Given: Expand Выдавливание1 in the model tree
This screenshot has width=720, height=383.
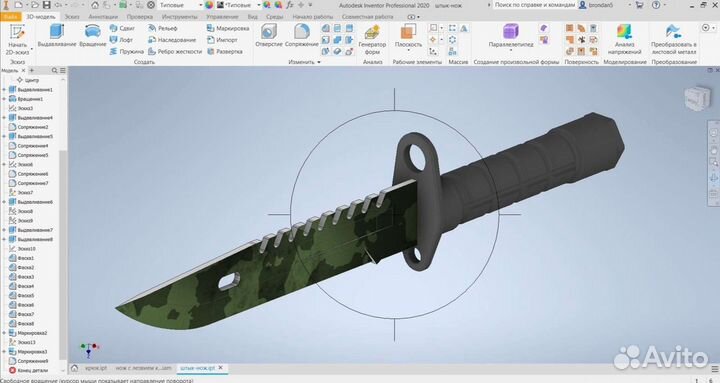Looking at the screenshot, I should [4, 90].
